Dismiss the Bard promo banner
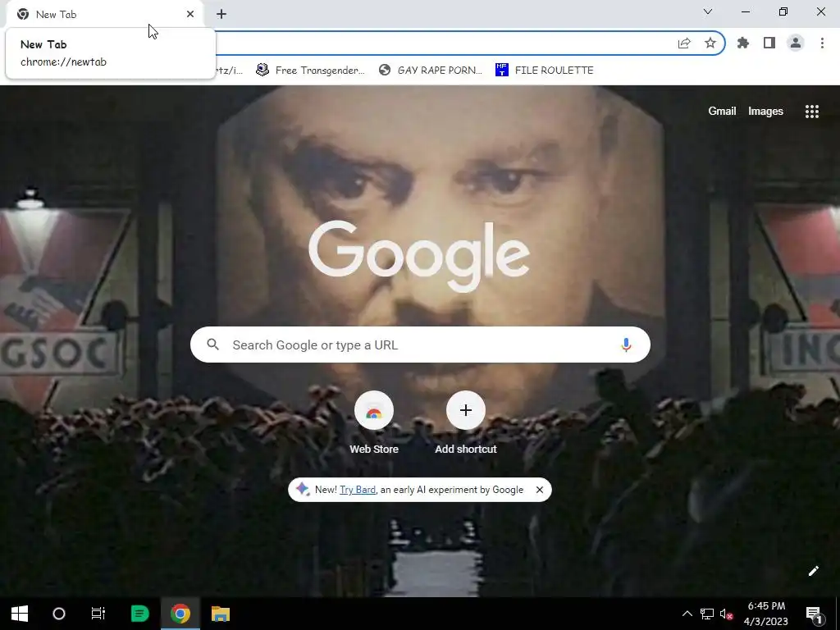The height and width of the screenshot is (630, 840). [x=540, y=490]
